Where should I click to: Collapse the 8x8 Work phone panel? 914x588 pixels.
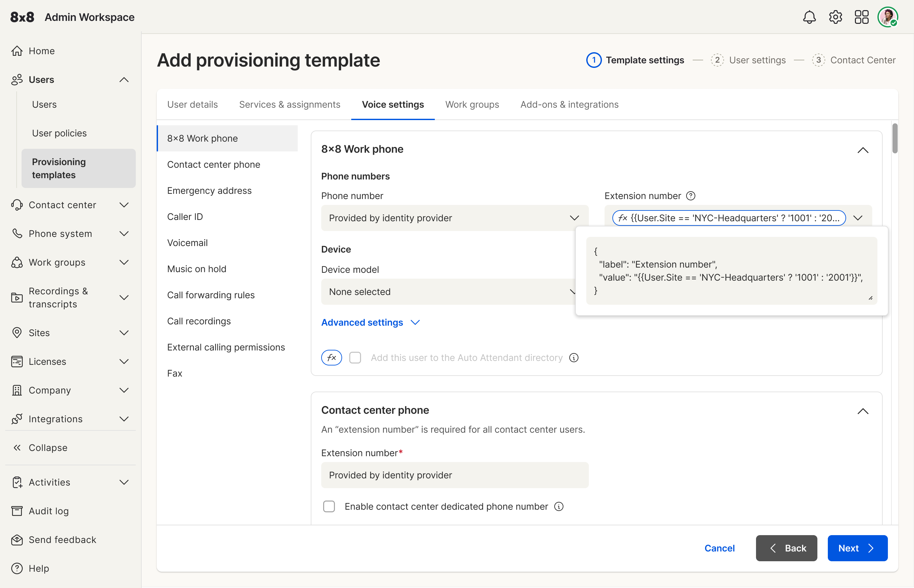coord(863,150)
